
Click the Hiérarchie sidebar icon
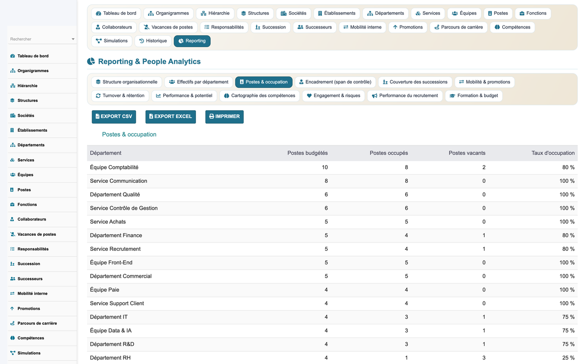click(12, 86)
